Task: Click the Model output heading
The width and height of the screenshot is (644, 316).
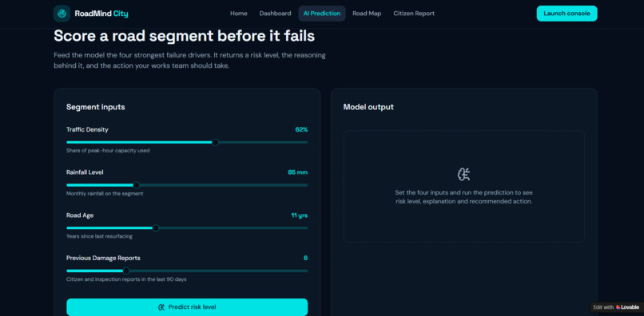Action: click(x=368, y=107)
